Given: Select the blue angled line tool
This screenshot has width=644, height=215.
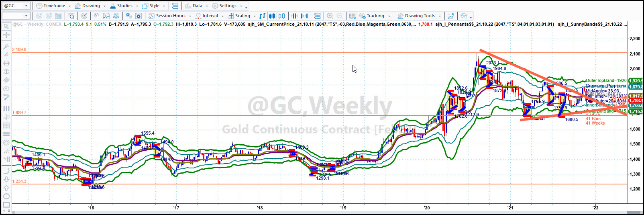Looking at the screenshot, I should tap(6, 97).
